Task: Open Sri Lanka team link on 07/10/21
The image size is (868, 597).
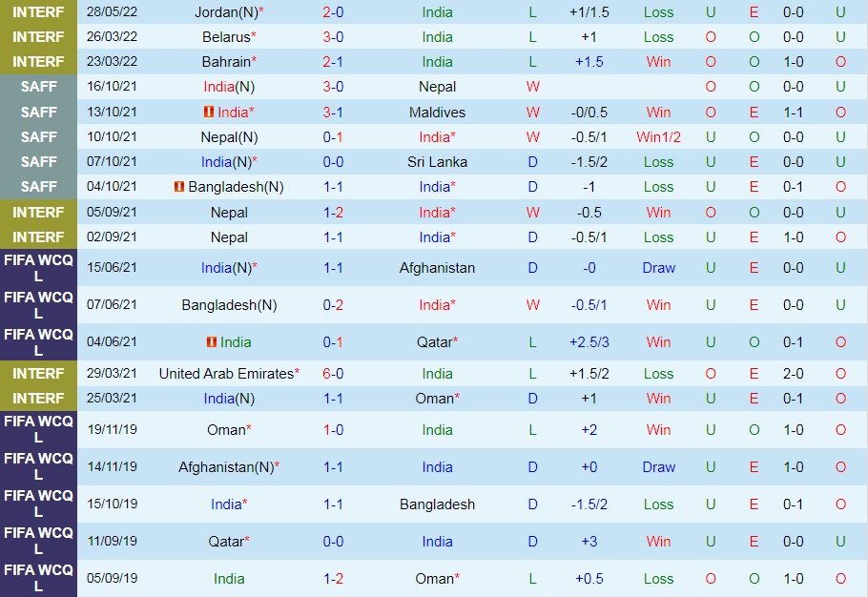Action: 437,162
